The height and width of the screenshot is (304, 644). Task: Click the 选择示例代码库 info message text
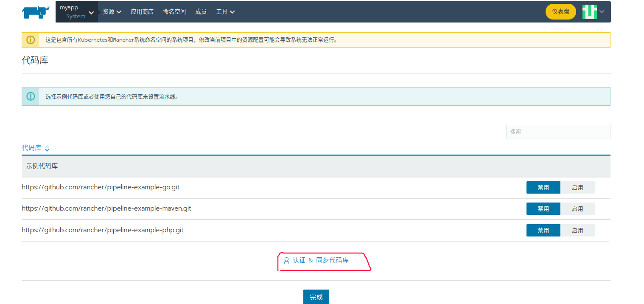pos(112,96)
